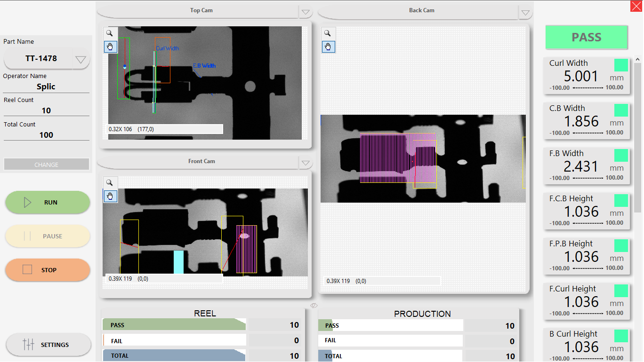Select the pan hand tool in Top Cam
The width and height of the screenshot is (644, 362).
[x=110, y=47]
